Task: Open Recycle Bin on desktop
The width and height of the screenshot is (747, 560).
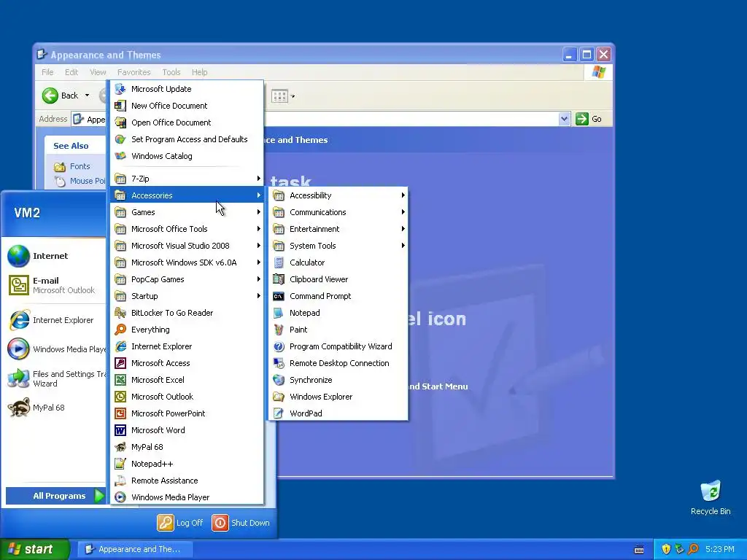Action: pyautogui.click(x=711, y=497)
